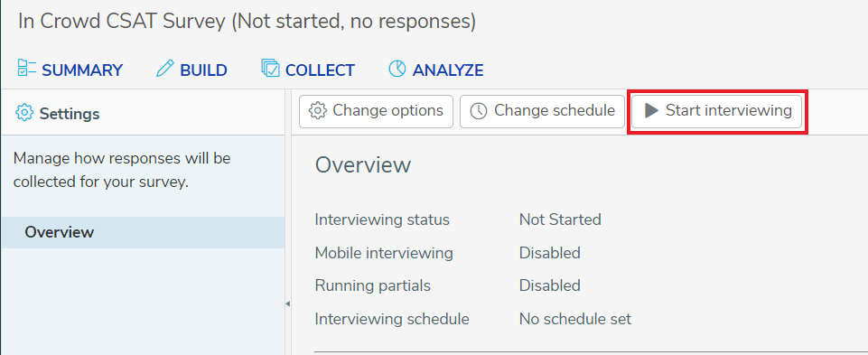Click the Change schedule button text

[555, 110]
